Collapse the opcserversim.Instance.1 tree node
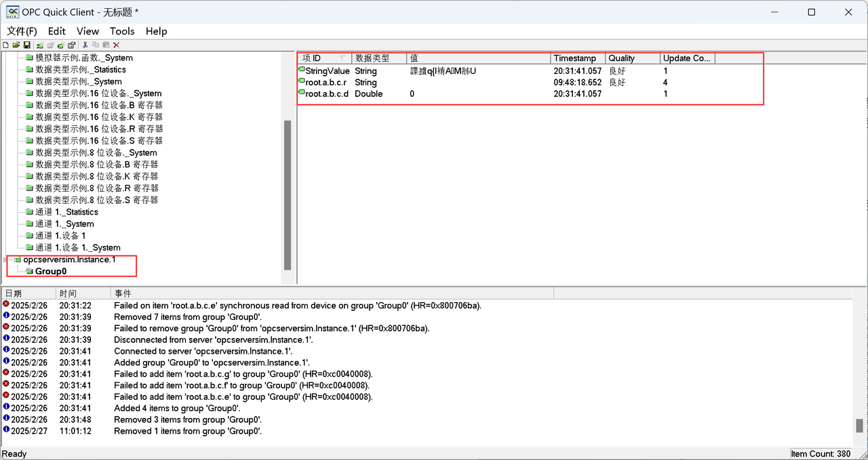The image size is (868, 460). (x=6, y=260)
